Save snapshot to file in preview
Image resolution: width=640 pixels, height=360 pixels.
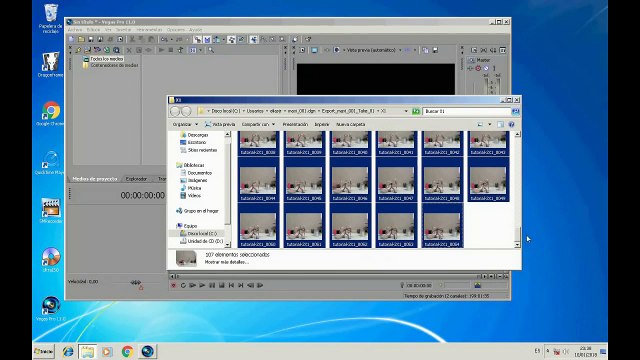tap(436, 50)
